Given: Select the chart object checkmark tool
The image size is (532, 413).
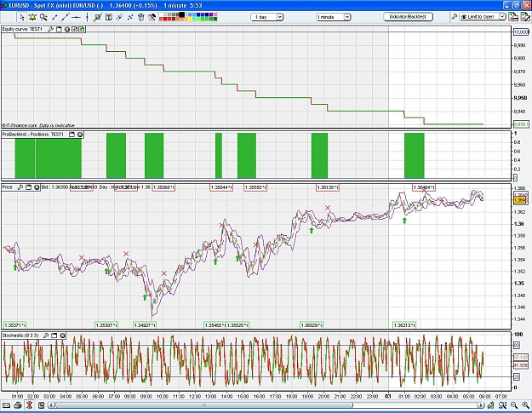Looking at the screenshot, I should coord(98,17).
